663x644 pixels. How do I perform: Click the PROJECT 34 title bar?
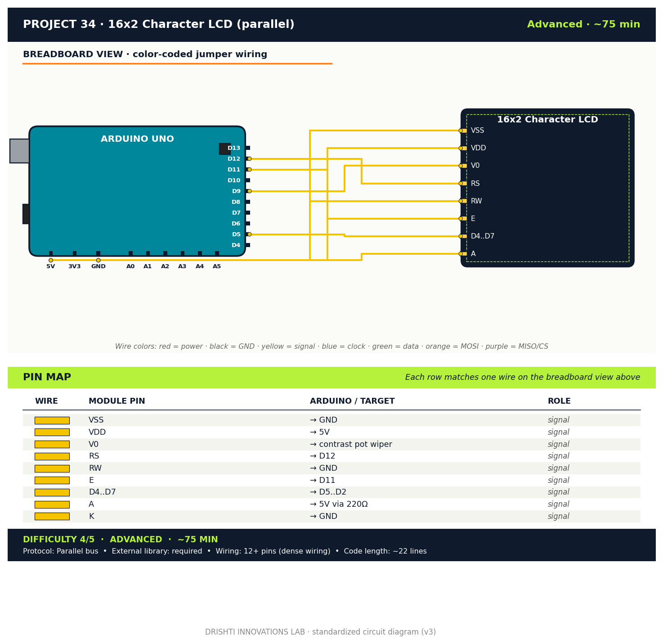click(x=159, y=24)
